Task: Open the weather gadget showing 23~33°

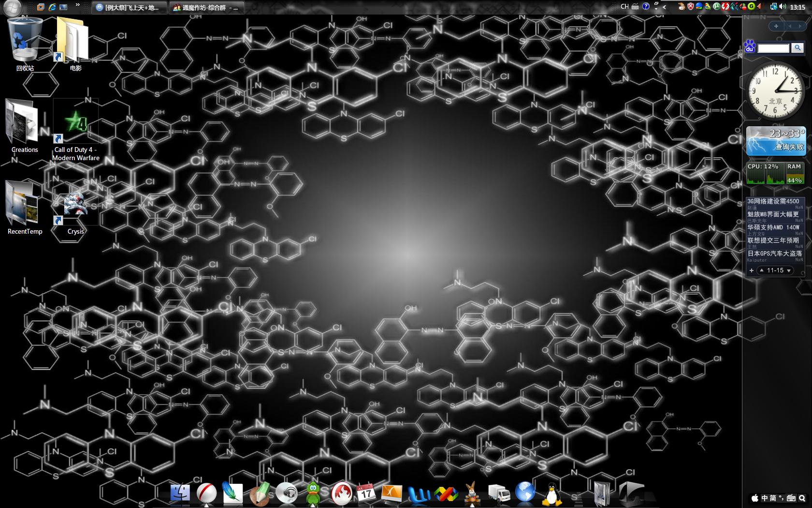Action: [x=776, y=141]
